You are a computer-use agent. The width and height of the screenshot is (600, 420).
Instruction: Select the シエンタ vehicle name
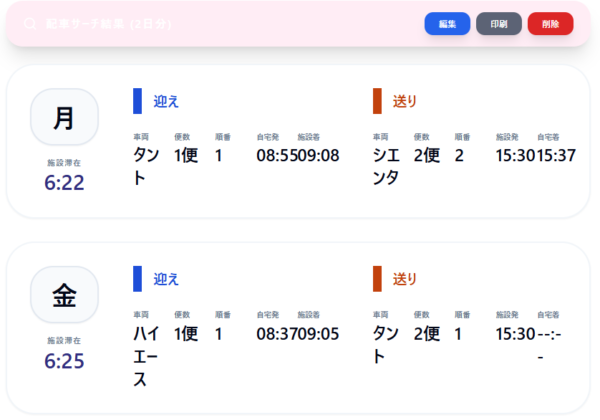[x=386, y=166]
